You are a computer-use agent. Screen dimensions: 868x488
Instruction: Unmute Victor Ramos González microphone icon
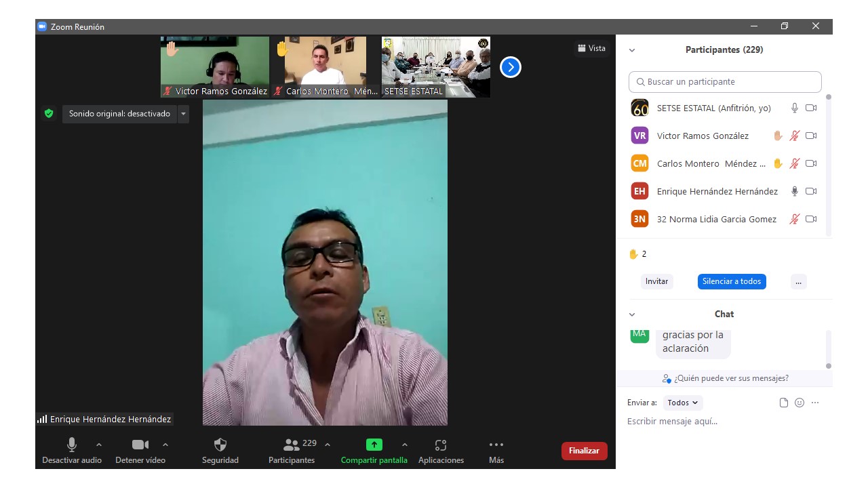[795, 136]
